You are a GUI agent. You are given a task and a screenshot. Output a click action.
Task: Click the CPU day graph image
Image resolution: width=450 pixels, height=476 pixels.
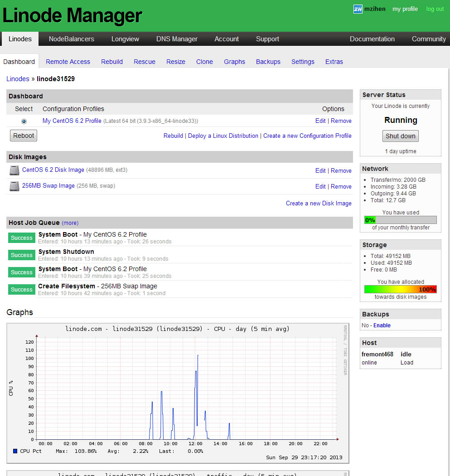tap(178, 393)
